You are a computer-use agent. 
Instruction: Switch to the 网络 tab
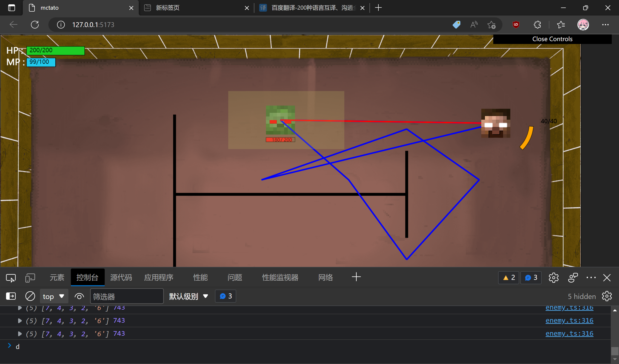tap(325, 277)
